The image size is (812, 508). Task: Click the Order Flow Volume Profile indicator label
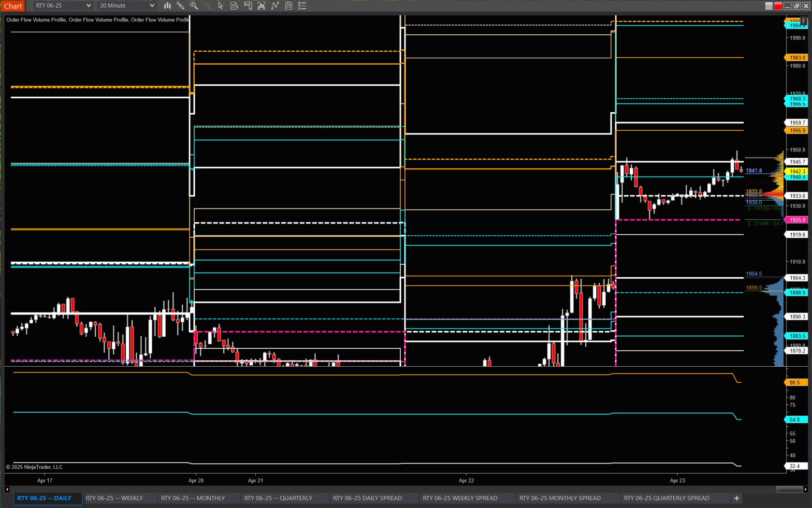[x=98, y=20]
